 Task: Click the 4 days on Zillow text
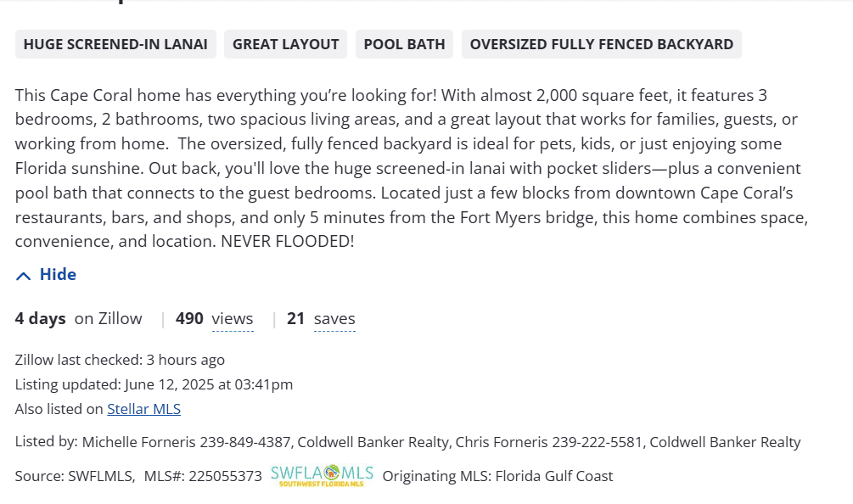point(78,319)
